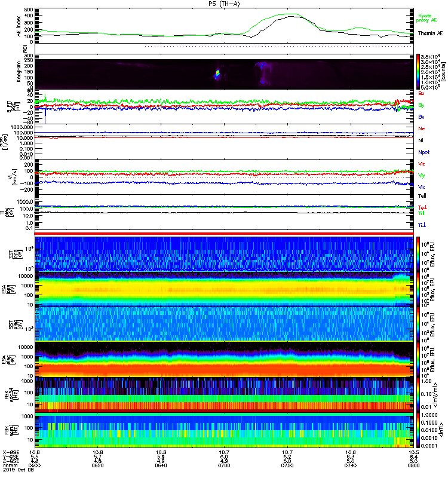The height and width of the screenshot is (478, 448).
Task: Click the "hhmm" time row label
Action: (10, 465)
